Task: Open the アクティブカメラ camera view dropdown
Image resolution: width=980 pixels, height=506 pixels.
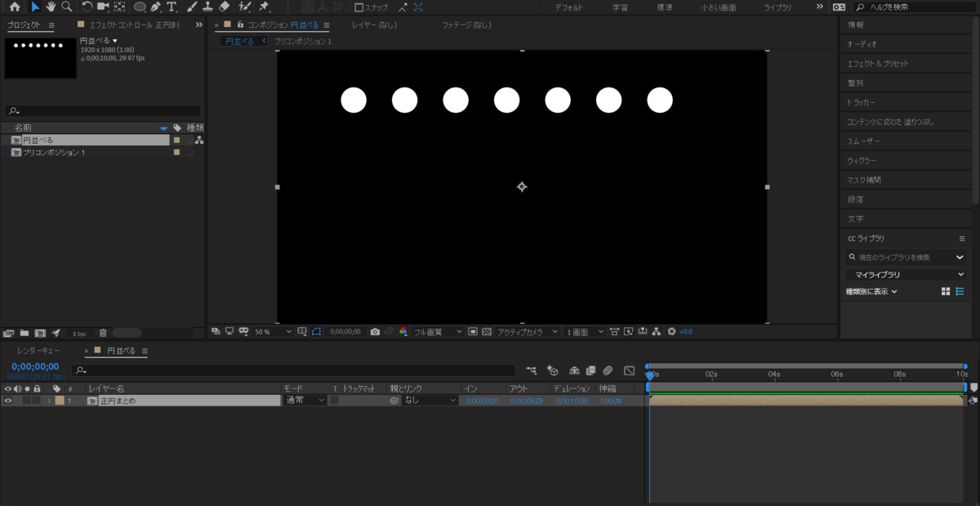Action: pos(528,332)
